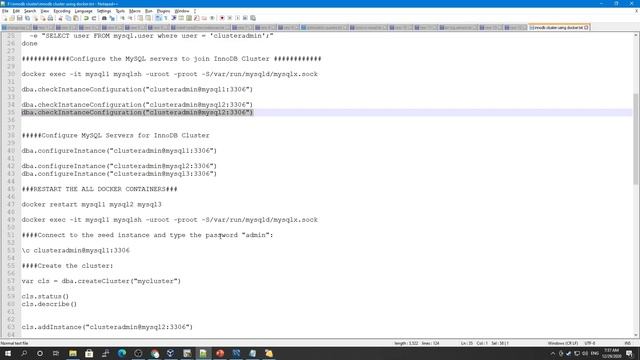This screenshot has width=640, height=360.
Task: Play back the recorded macro
Action: (x=238, y=18)
